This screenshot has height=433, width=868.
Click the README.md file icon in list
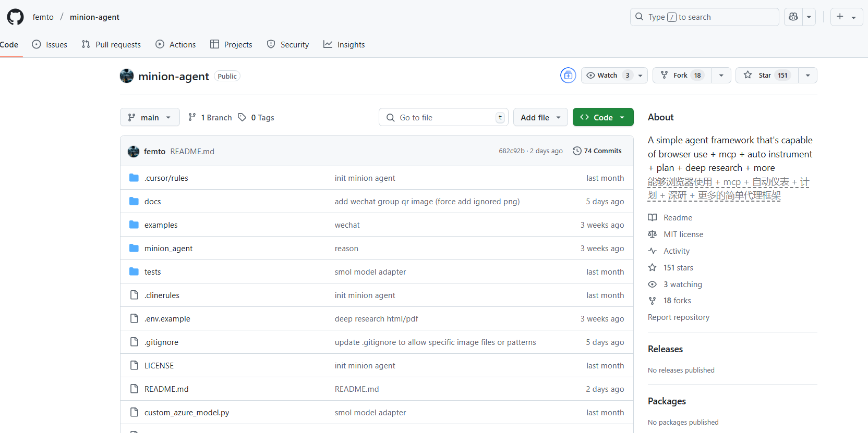click(x=134, y=389)
